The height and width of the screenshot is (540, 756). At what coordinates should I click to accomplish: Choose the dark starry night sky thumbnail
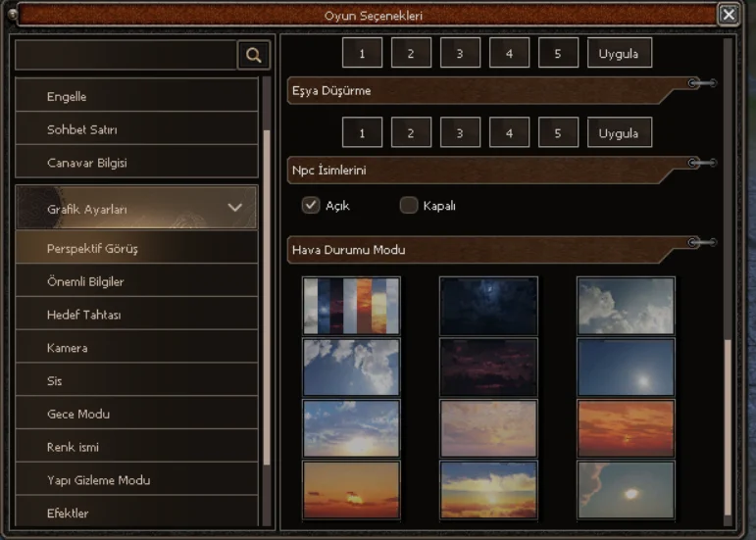click(488, 306)
